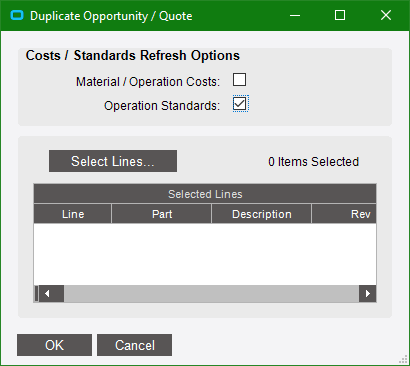This screenshot has width=410, height=366.
Task: Open the Select Lines... dialog
Action: pyautogui.click(x=113, y=161)
